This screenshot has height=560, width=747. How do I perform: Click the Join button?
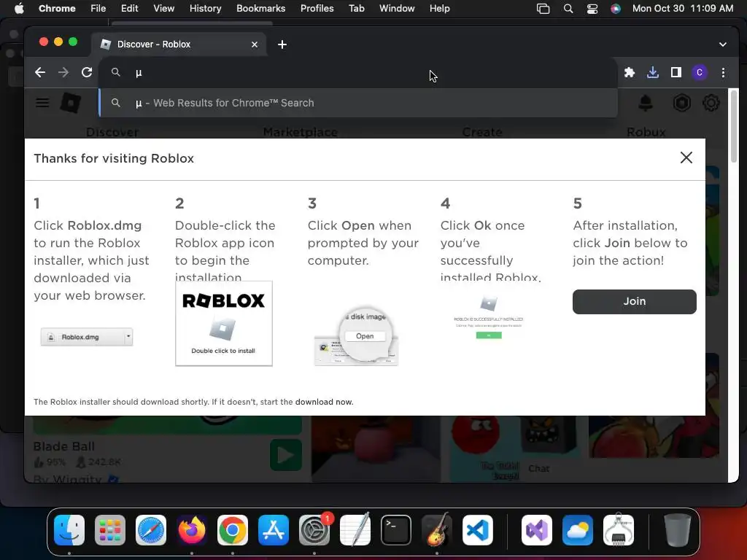coord(634,301)
